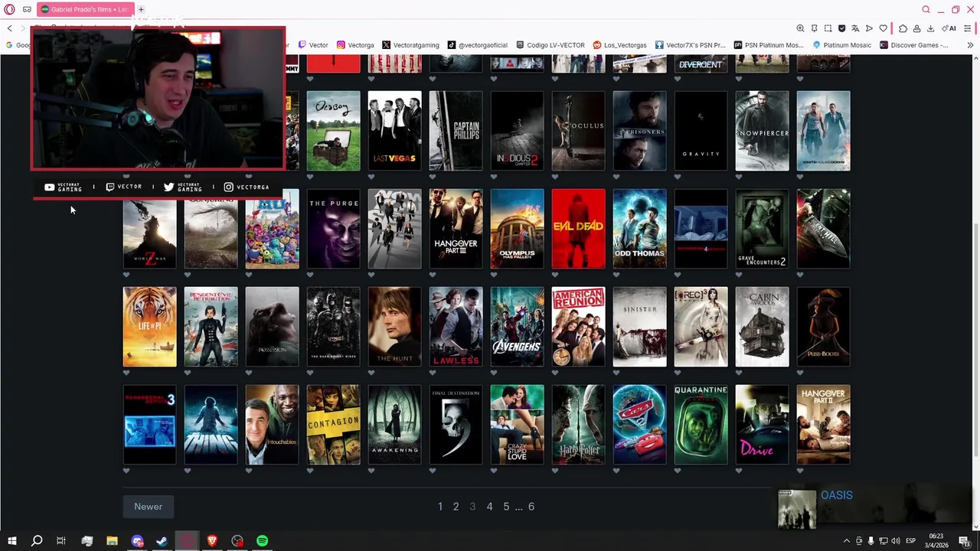Viewport: 980px width, 551px height.
Task: Toggle like heart under Life of Pi
Action: click(126, 373)
